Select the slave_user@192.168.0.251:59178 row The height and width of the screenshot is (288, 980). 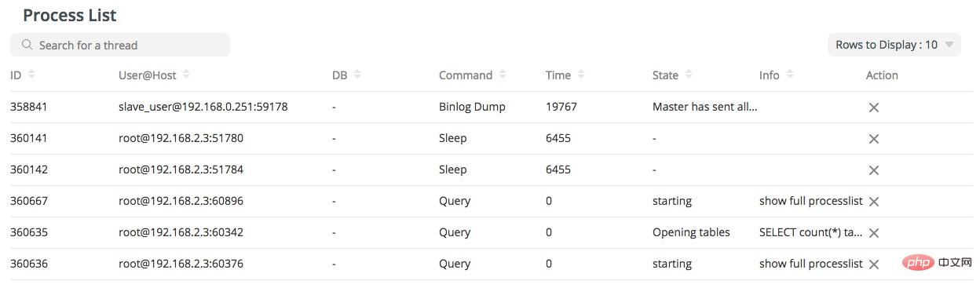pyautogui.click(x=491, y=107)
